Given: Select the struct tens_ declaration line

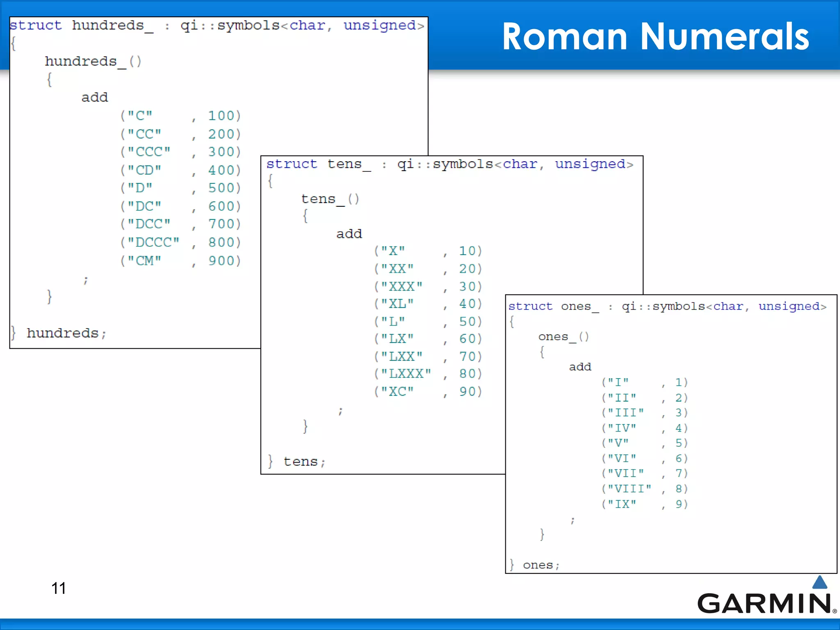Looking at the screenshot, I should click(450, 164).
